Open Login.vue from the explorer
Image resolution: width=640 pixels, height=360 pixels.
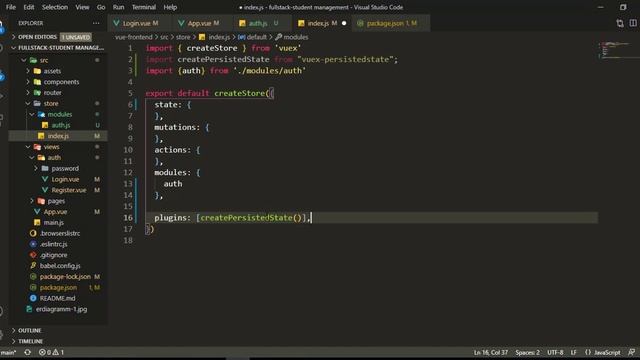pos(65,179)
